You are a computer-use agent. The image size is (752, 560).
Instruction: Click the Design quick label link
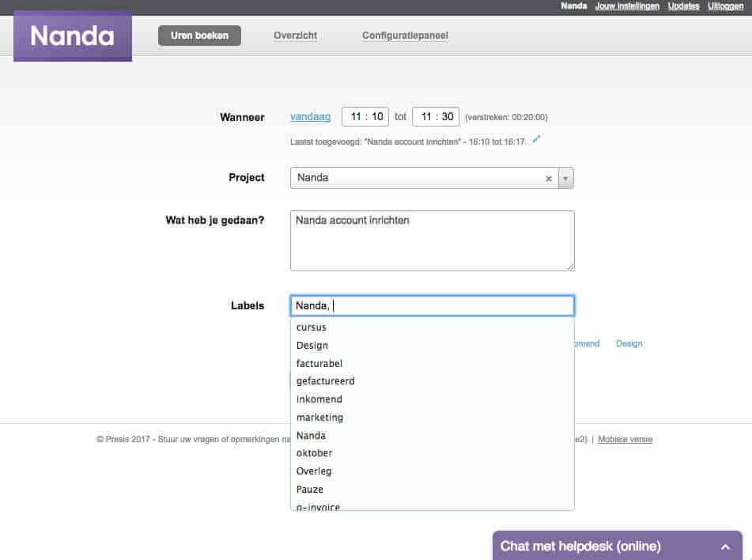point(629,344)
